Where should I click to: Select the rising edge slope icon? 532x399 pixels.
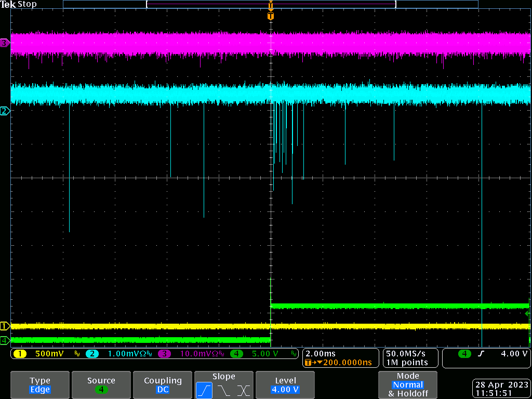tap(204, 390)
